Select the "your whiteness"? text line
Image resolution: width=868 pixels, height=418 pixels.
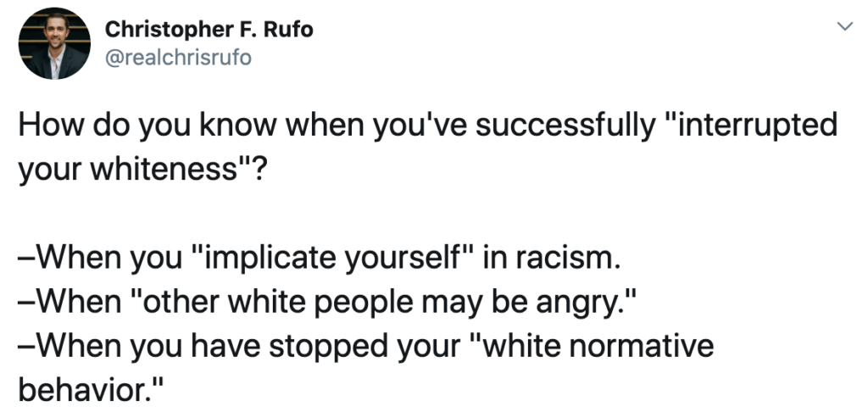point(142,170)
